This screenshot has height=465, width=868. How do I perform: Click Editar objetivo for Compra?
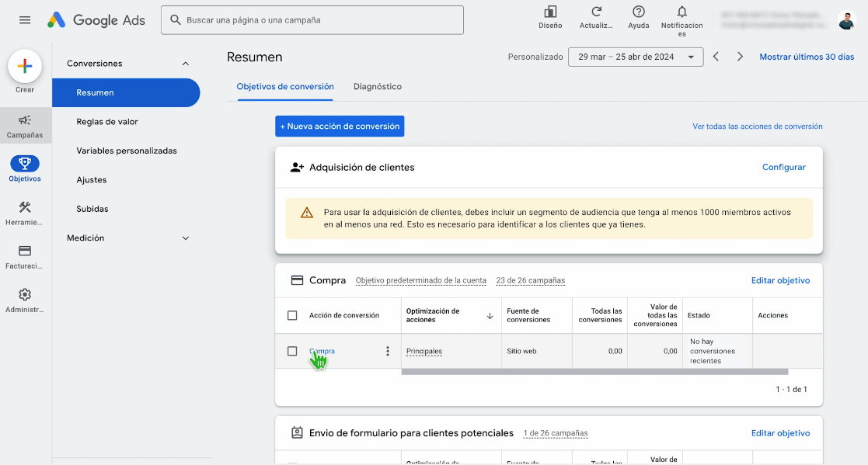pos(780,280)
